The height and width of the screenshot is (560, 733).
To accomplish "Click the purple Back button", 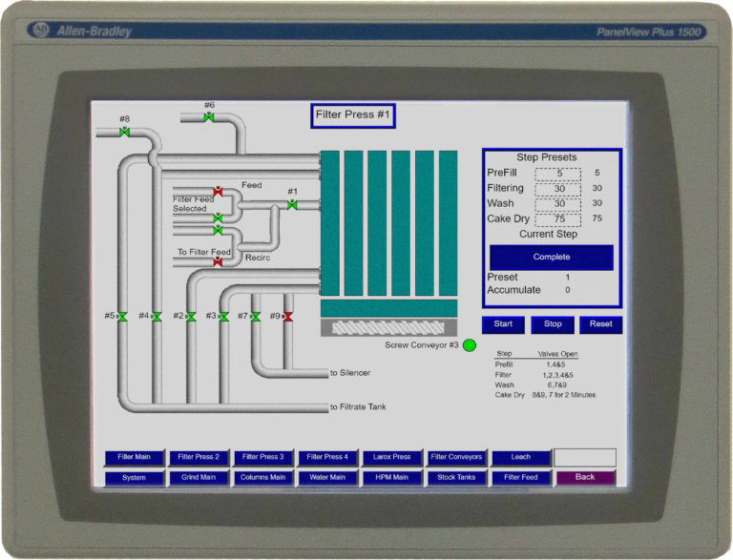I will [585, 477].
